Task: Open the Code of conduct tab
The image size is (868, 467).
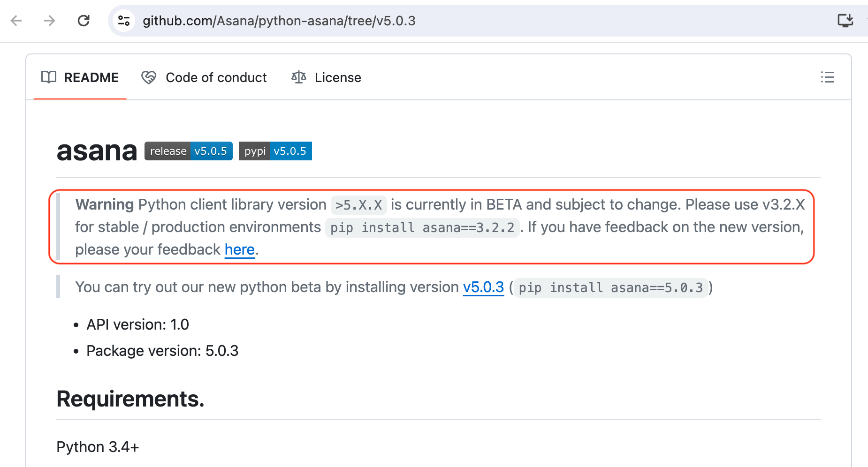Action: point(216,77)
